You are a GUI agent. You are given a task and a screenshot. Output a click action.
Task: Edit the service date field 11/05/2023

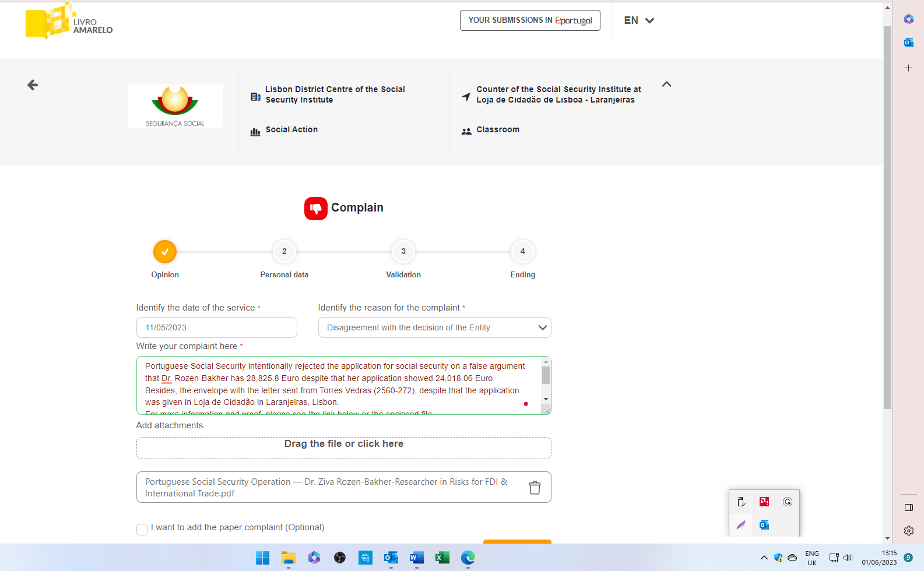click(217, 327)
